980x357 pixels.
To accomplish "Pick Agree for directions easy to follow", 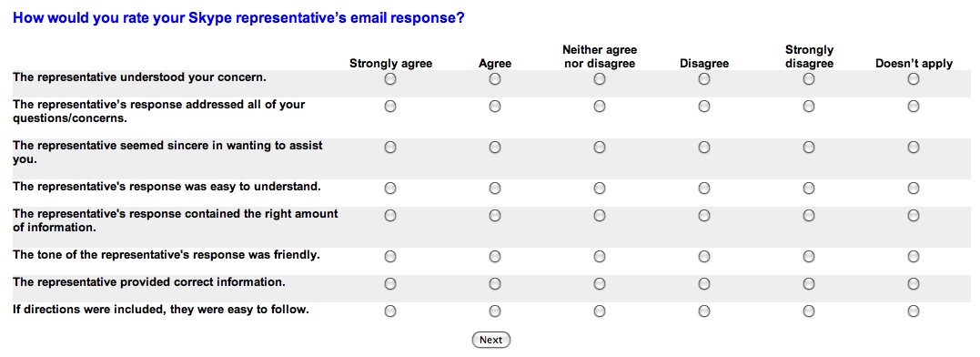I will pos(494,311).
